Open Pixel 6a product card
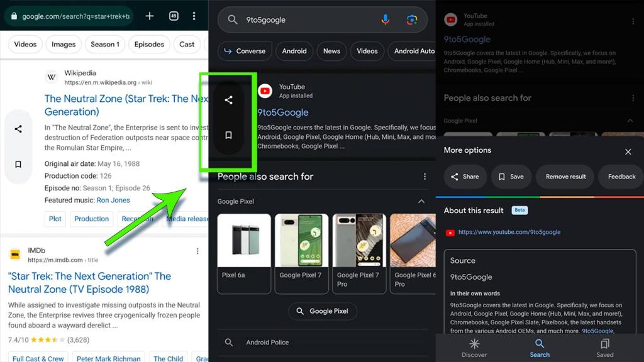644x362 pixels. pos(244,254)
